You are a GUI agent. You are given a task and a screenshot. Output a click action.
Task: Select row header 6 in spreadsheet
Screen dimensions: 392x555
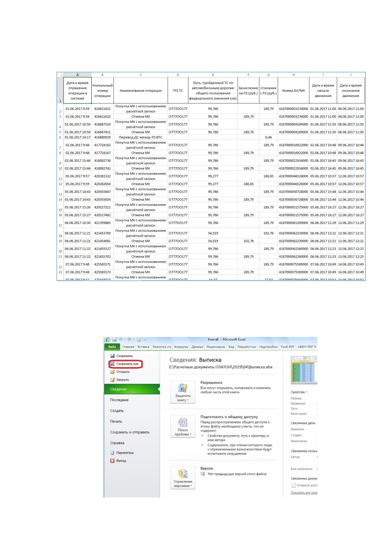coord(60,137)
